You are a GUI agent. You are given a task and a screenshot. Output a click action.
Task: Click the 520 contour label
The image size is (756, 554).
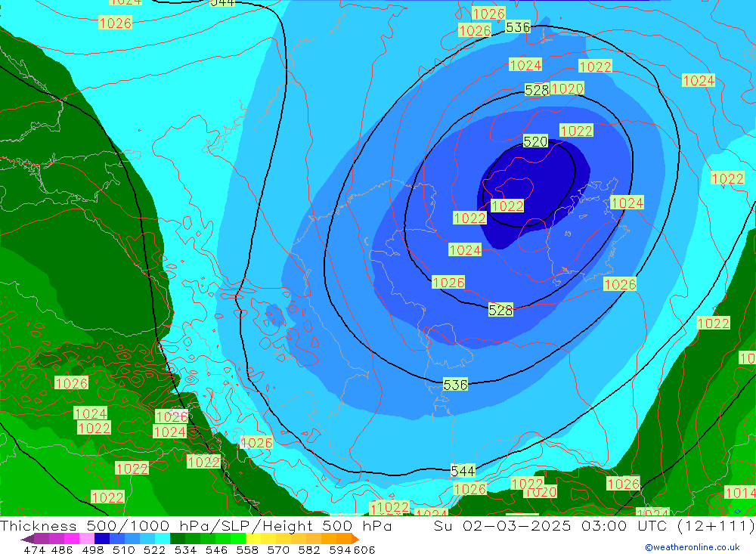(x=535, y=142)
